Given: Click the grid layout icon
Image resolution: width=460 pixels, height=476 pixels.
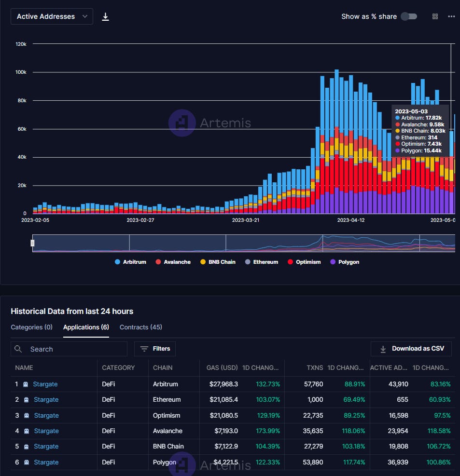Looking at the screenshot, I should [435, 16].
